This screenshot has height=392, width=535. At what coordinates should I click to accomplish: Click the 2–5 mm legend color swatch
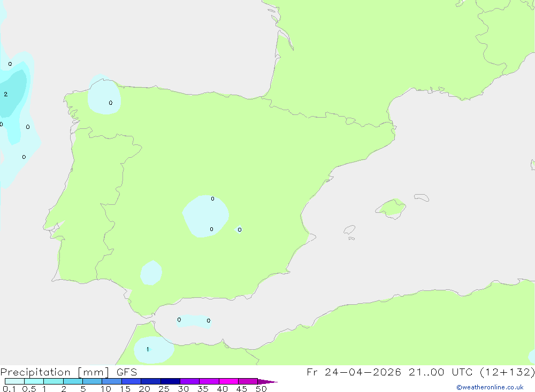(x=73, y=381)
